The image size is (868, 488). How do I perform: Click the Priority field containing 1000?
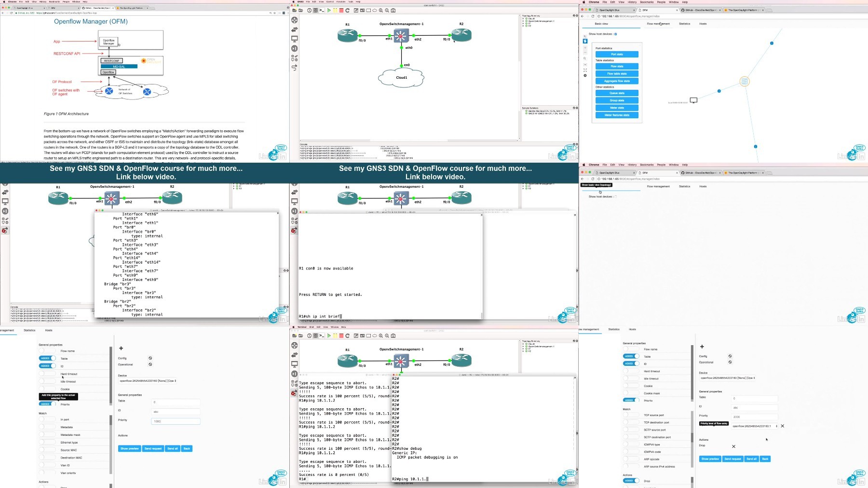176,421
